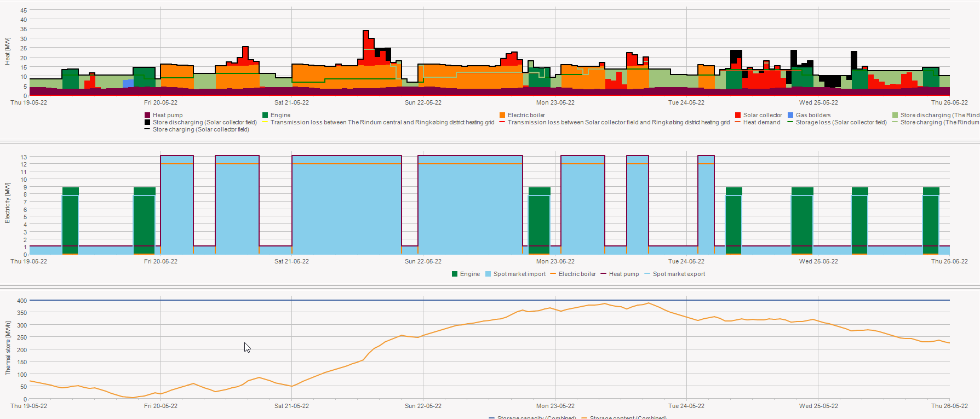Click 'Thu 26-05-22' label under thermal store chart

click(x=949, y=406)
